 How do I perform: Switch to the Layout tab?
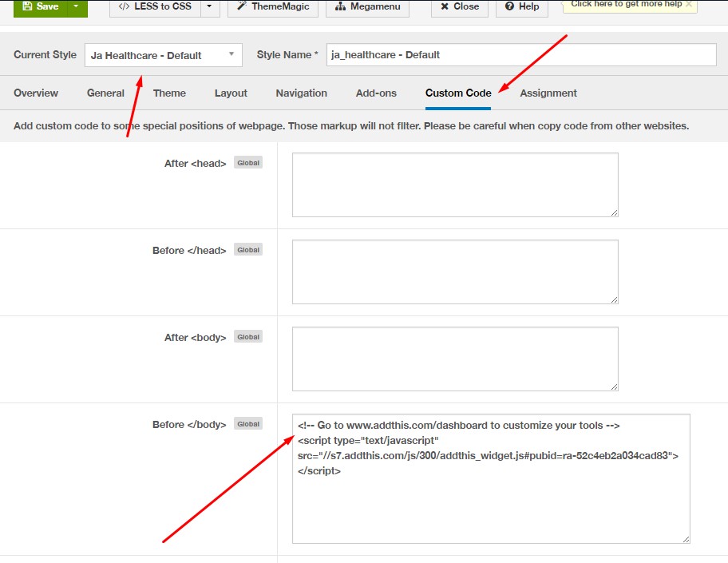click(x=231, y=93)
